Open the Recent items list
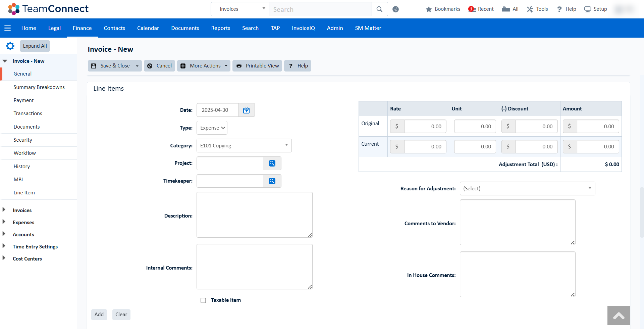This screenshot has height=329, width=644. click(481, 9)
